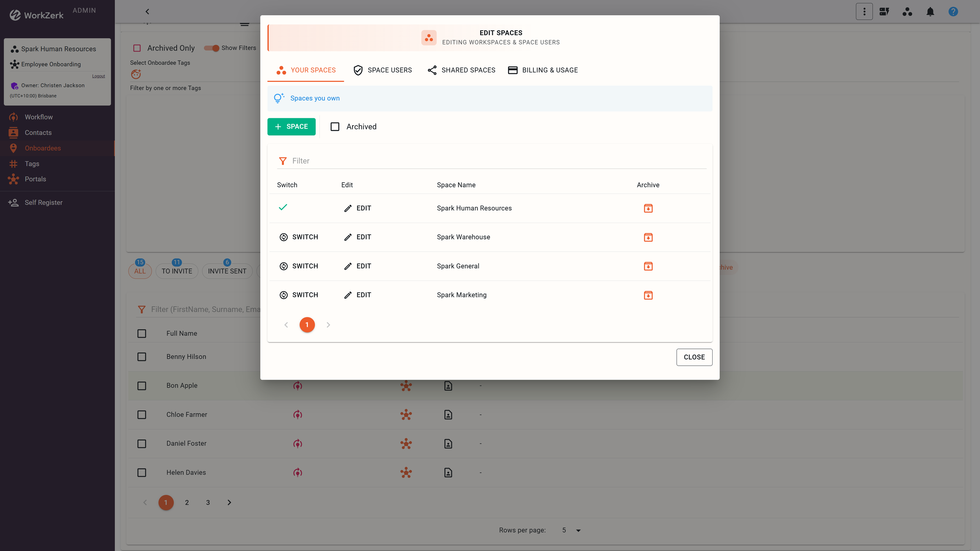Check the Archived Only checkbox
Image resolution: width=980 pixels, height=551 pixels.
pyautogui.click(x=137, y=48)
